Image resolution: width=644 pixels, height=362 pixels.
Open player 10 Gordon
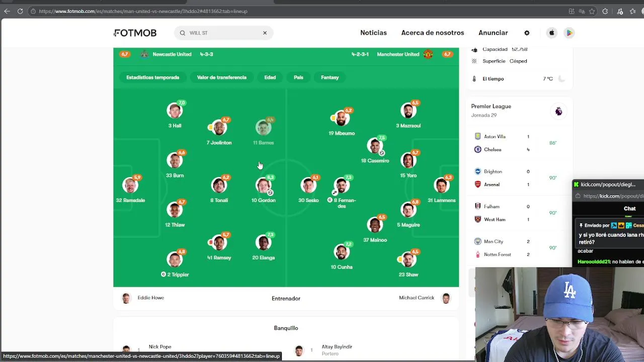[263, 189]
